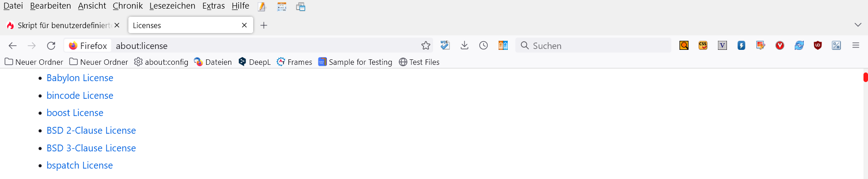This screenshot has height=179, width=868.
Task: Open the Firefox hamburger menu
Action: pos(856,45)
